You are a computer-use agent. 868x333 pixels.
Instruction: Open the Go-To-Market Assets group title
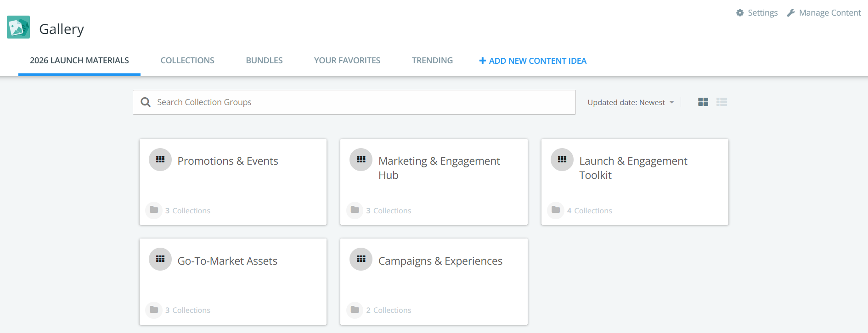point(227,261)
